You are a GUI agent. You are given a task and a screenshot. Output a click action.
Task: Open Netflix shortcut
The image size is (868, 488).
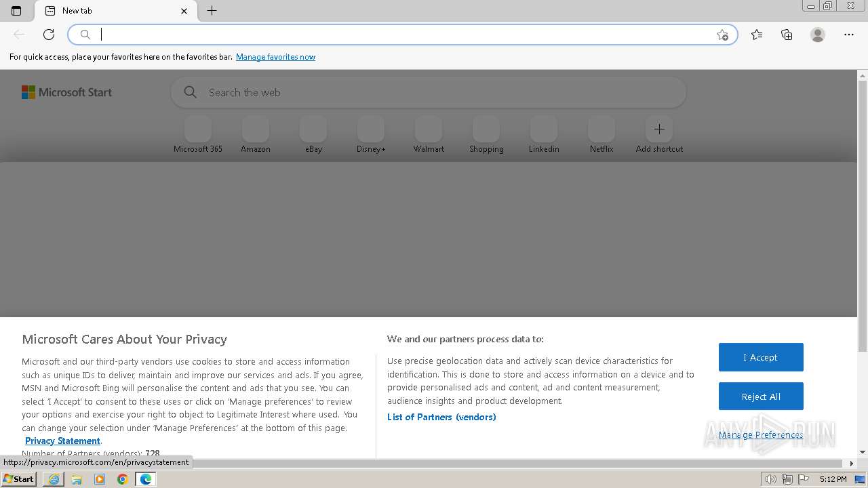coord(601,135)
